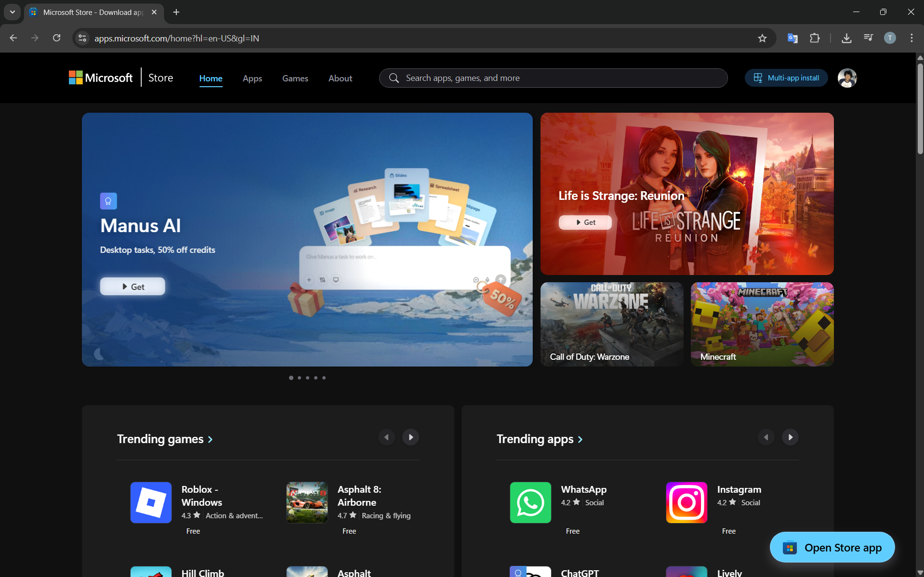Open the Asphalt 8: Airborne icon
This screenshot has height=577, width=924.
pyautogui.click(x=307, y=502)
